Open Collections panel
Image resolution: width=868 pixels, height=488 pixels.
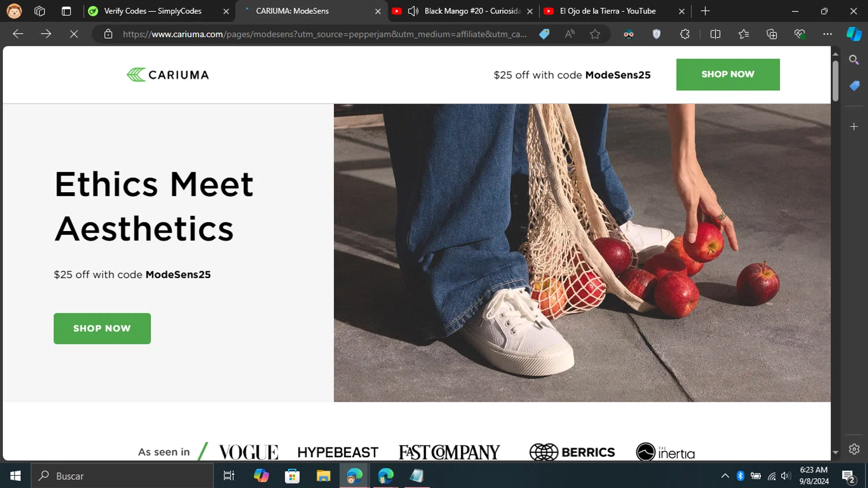coord(771,34)
